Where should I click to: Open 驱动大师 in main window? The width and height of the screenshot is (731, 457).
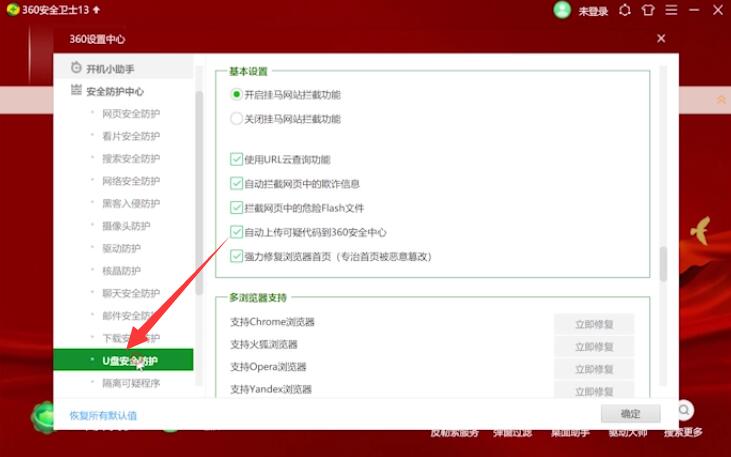pos(628,433)
